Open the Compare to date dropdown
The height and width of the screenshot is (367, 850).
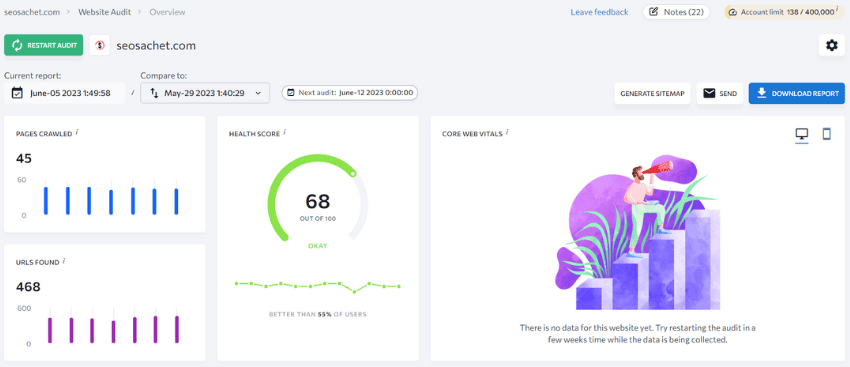[x=205, y=93]
